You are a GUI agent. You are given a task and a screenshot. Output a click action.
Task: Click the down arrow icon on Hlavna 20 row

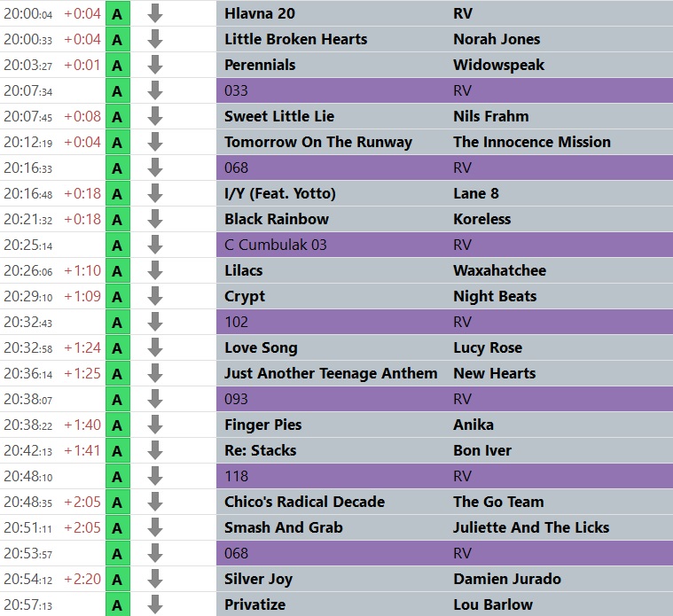[x=155, y=13]
